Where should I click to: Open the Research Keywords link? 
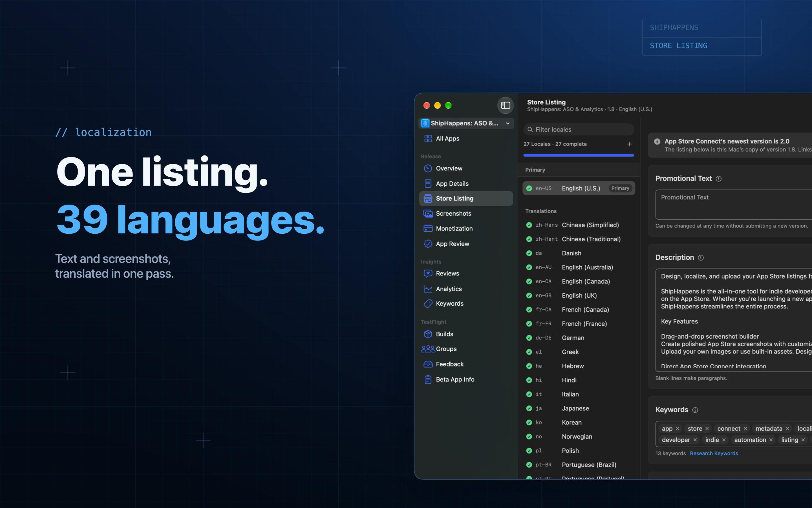click(714, 454)
